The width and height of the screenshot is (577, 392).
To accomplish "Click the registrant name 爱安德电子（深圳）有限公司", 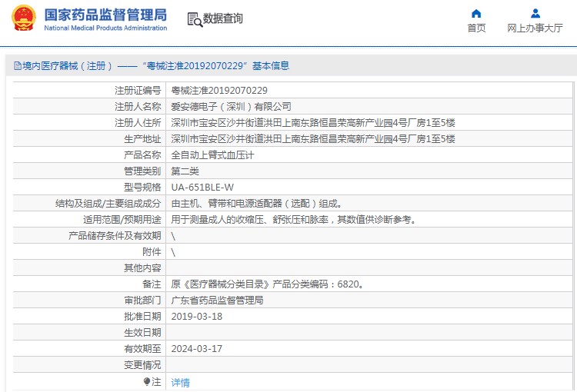I will 231,107.
